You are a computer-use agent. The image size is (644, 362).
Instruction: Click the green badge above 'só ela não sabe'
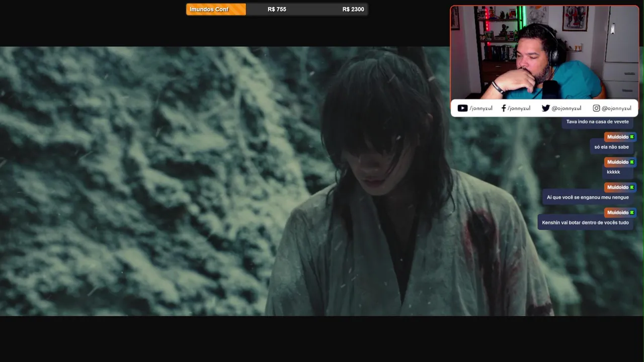click(x=632, y=137)
